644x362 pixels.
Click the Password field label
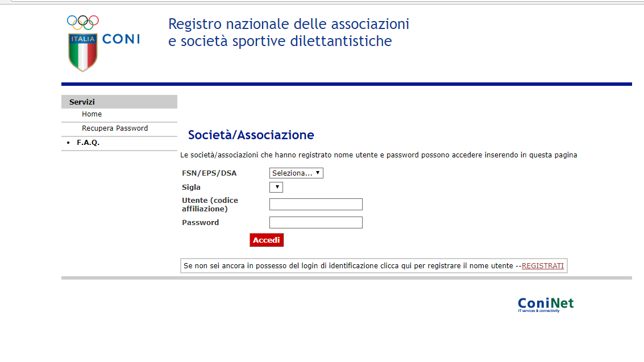[x=201, y=222]
